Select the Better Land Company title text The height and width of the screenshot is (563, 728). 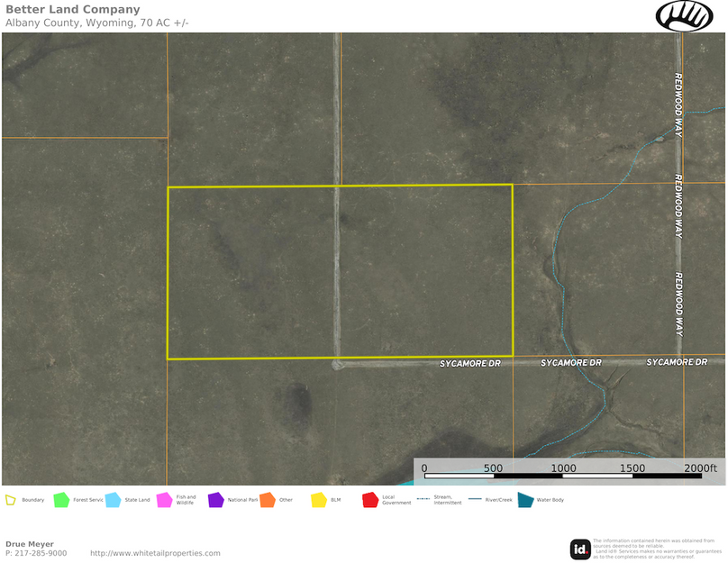(72, 10)
